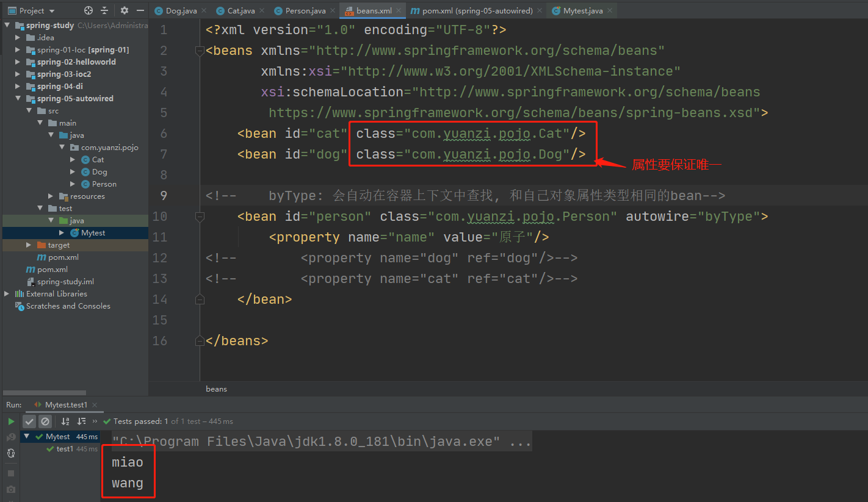Click Sort by Duration icon
This screenshot has height=502, width=868.
[81, 421]
